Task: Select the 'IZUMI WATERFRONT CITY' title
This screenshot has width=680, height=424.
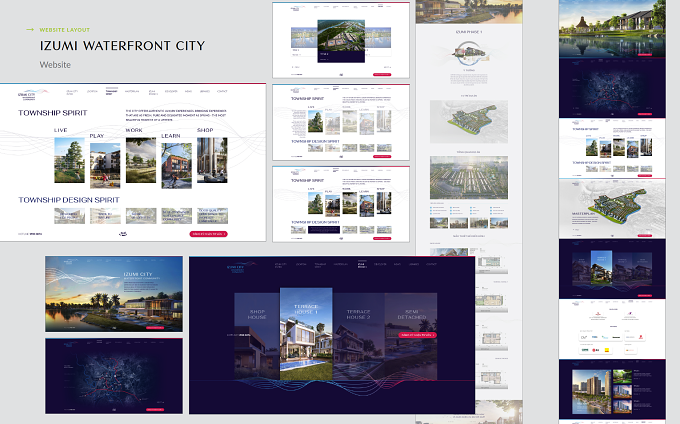Action: click(122, 46)
